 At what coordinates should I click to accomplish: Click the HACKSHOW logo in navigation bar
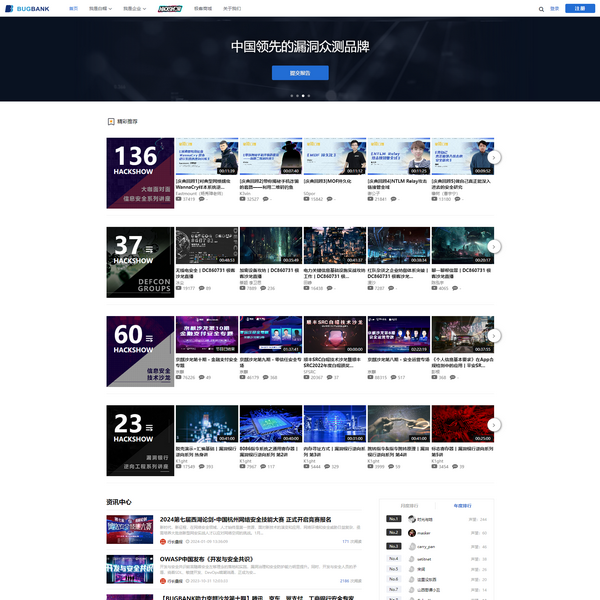click(x=170, y=8)
